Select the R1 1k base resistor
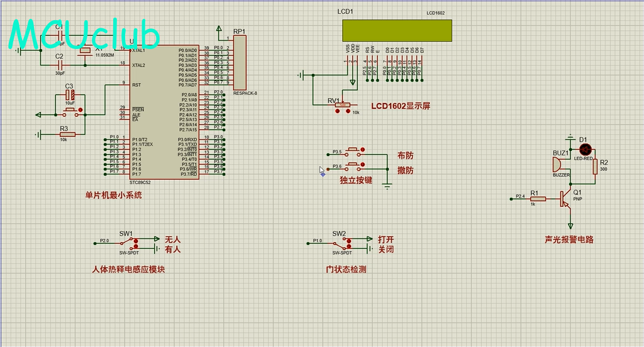 coord(538,199)
